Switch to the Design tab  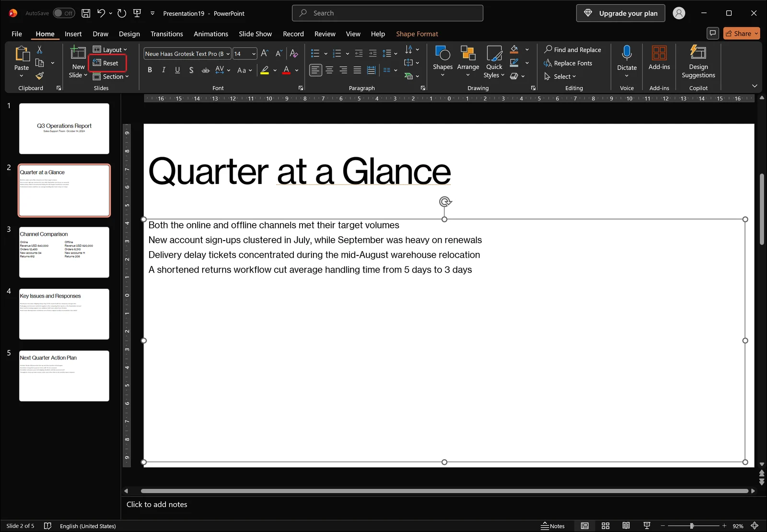129,34
